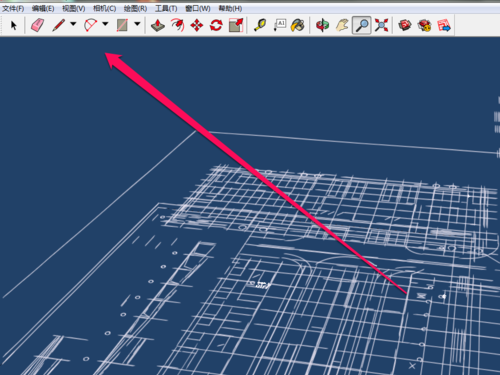Select the Paint Bucket tool
The image size is (500, 375).
(x=298, y=25)
